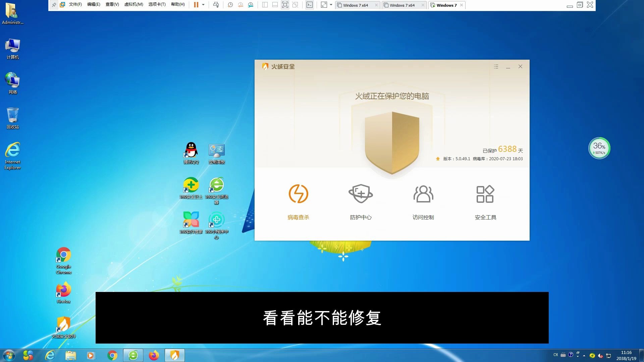Click the network speed 36% indicator
The height and width of the screenshot is (362, 644).
(599, 147)
